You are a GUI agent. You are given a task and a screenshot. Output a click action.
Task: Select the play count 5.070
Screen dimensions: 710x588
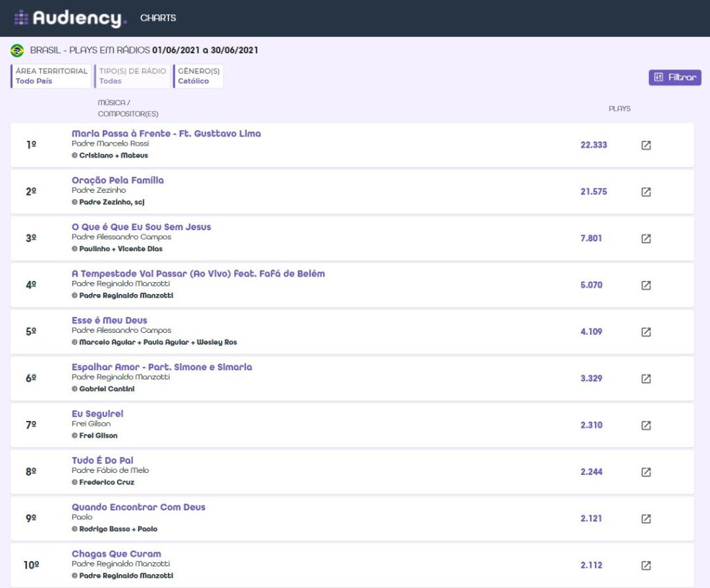(x=591, y=285)
